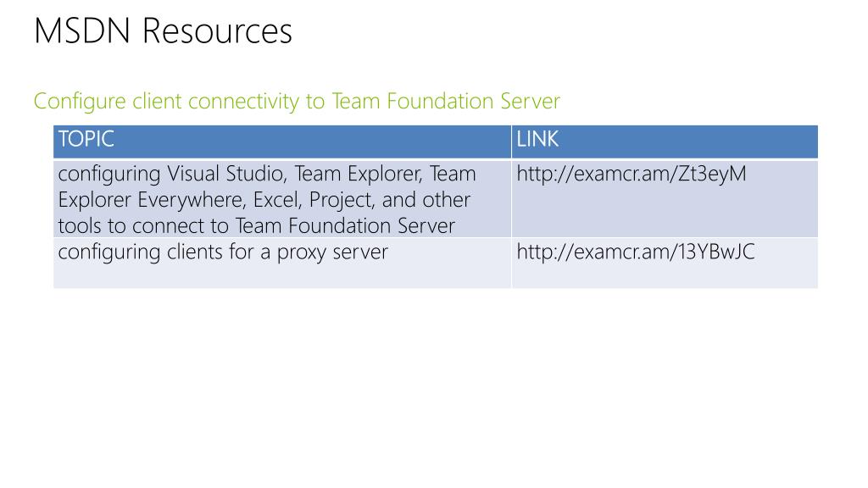This screenshot has height=488, width=868.
Task: Select 'Configure client connectivity to Team Foundation Server' heading
Action: click(297, 102)
